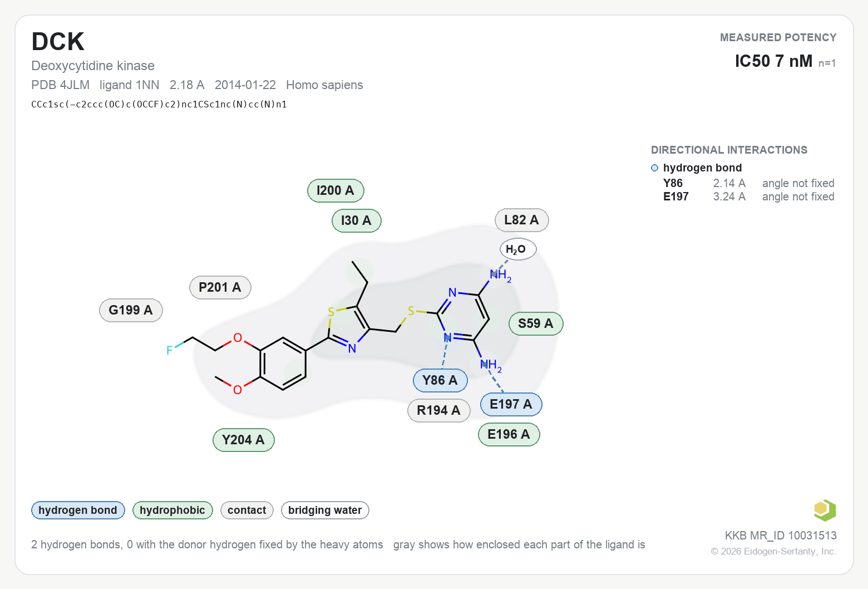
Task: Click the n=1 count label
Action: pyautogui.click(x=827, y=63)
